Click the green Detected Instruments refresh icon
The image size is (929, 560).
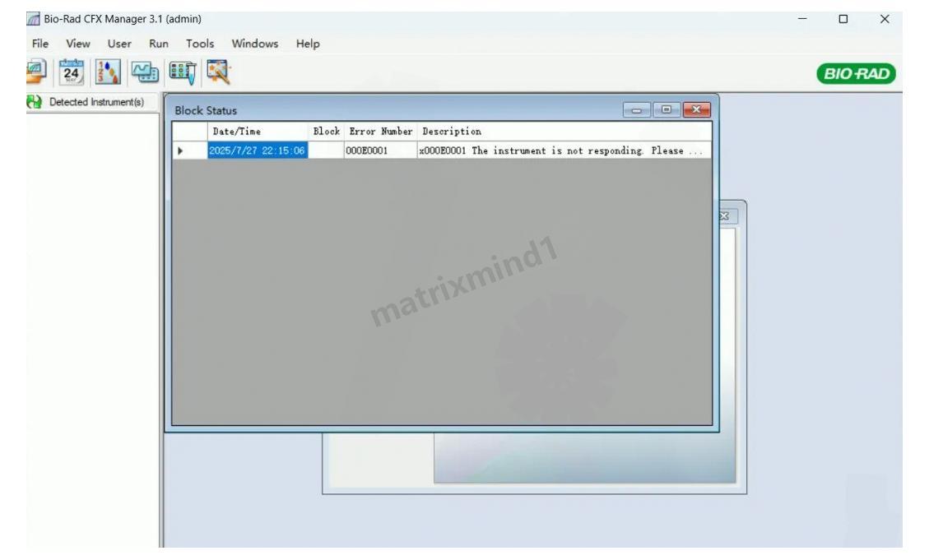(34, 102)
